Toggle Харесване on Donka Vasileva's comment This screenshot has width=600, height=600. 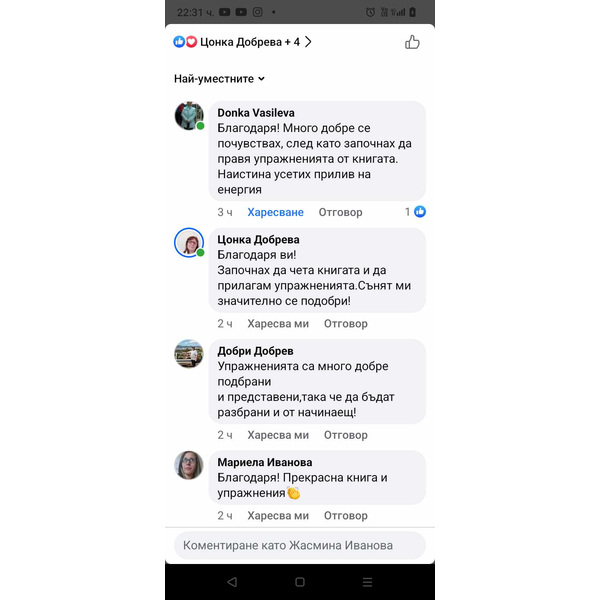[276, 212]
